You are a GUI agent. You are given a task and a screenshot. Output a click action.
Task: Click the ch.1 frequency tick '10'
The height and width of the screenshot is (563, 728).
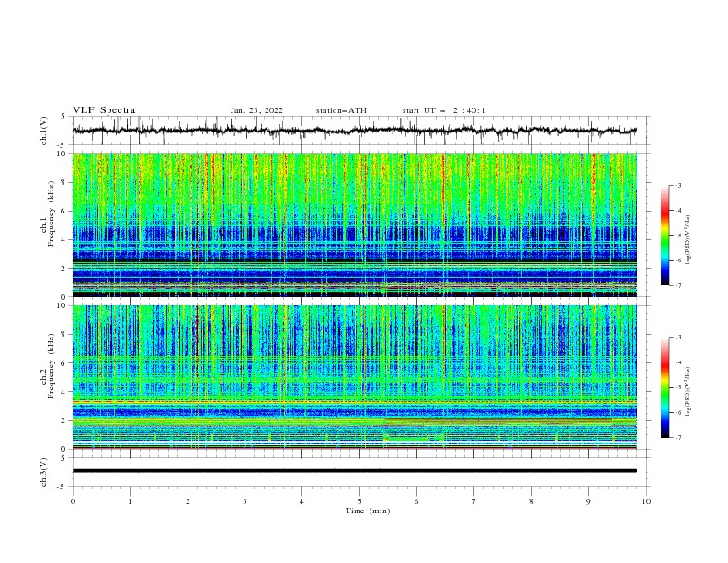[x=63, y=154]
